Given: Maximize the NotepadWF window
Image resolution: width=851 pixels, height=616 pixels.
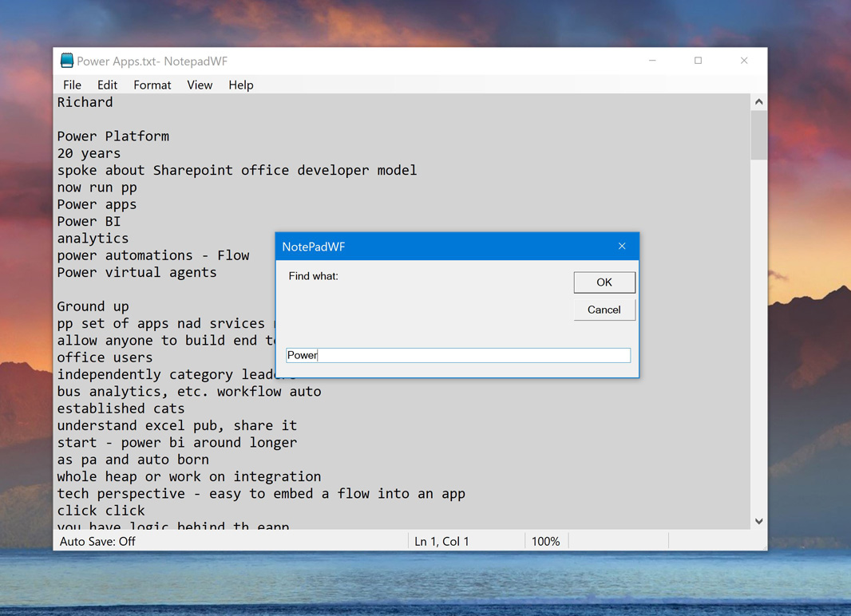Looking at the screenshot, I should (x=698, y=61).
